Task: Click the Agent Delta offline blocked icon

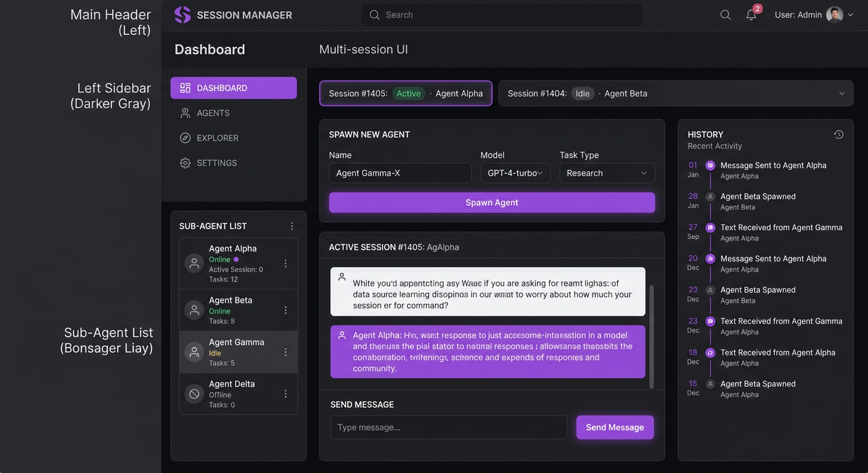Action: [x=194, y=394]
